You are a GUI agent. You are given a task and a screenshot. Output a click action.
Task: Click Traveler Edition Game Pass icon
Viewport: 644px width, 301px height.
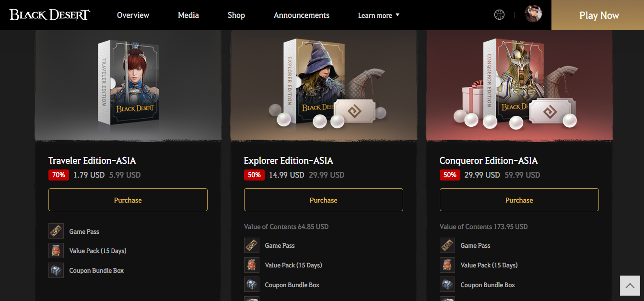coord(56,231)
